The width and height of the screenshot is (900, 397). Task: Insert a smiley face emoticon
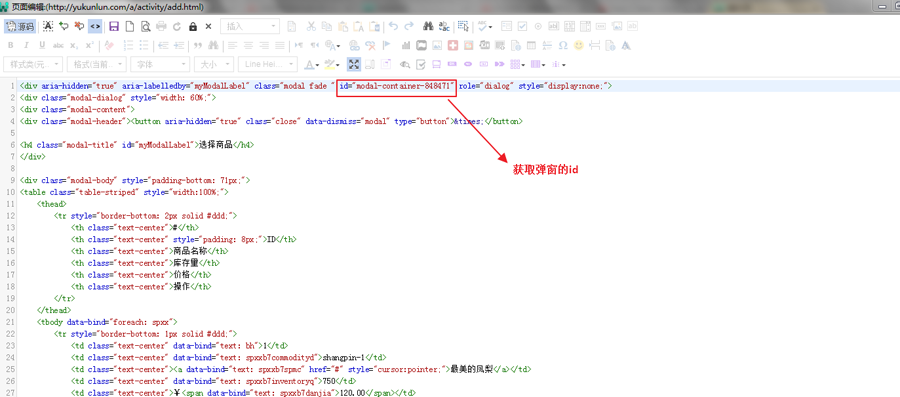(579, 45)
